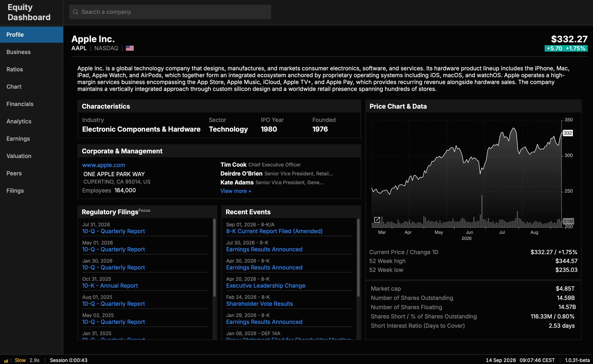Open the May 01, 2026 10-Q Quarterly Report
Screen dimensions: 593x364
pyautogui.click(x=113, y=249)
